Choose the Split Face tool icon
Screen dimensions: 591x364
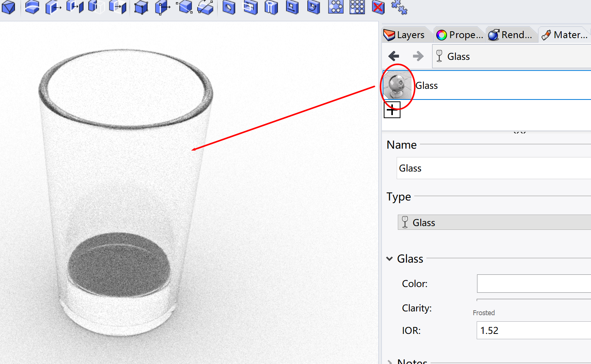[x=184, y=7]
